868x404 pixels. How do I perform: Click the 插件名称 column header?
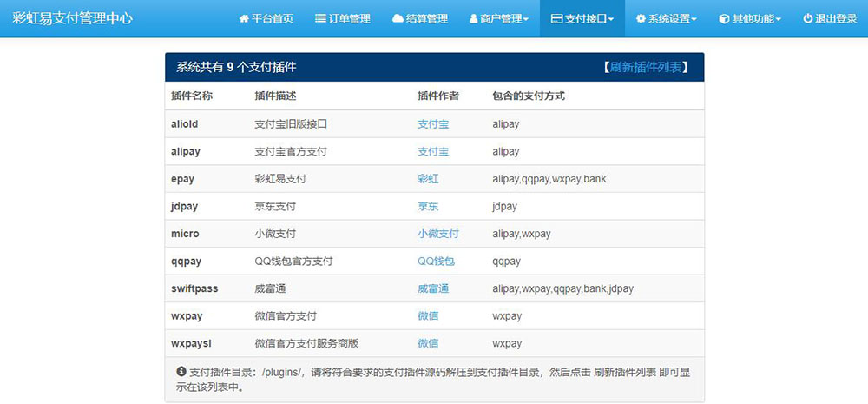(192, 96)
